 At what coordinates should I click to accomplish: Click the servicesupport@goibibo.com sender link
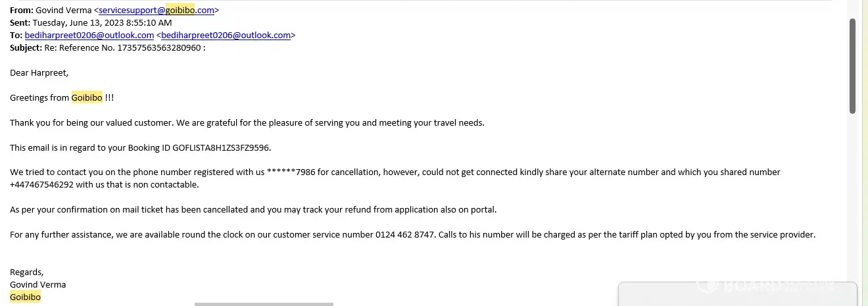pyautogui.click(x=157, y=11)
